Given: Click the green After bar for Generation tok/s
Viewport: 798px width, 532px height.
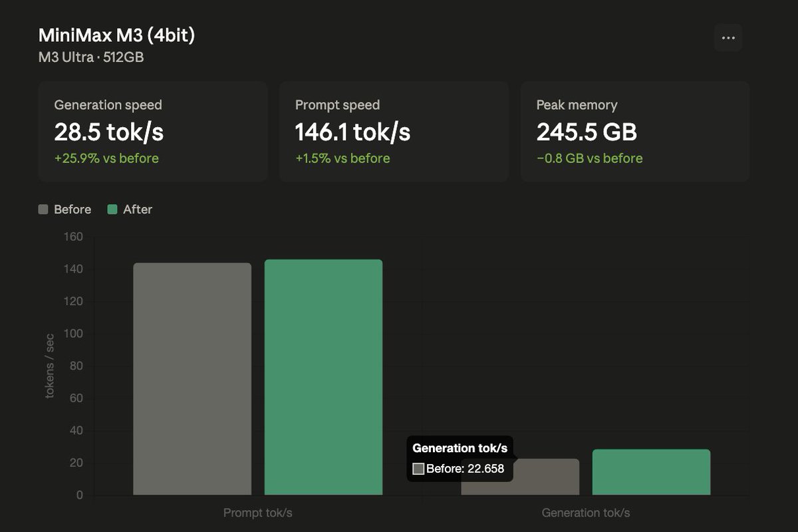Looking at the screenshot, I should tap(651, 472).
